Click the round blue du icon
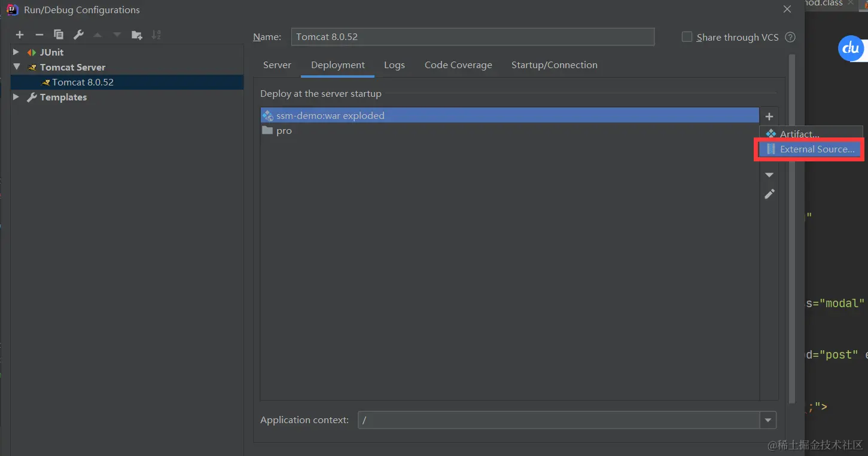 click(x=851, y=48)
